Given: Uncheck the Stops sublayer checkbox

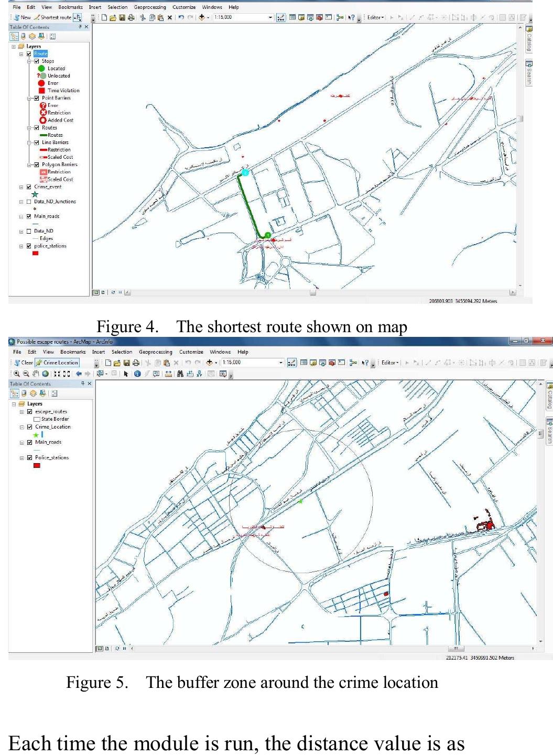Looking at the screenshot, I should click(x=36, y=61).
